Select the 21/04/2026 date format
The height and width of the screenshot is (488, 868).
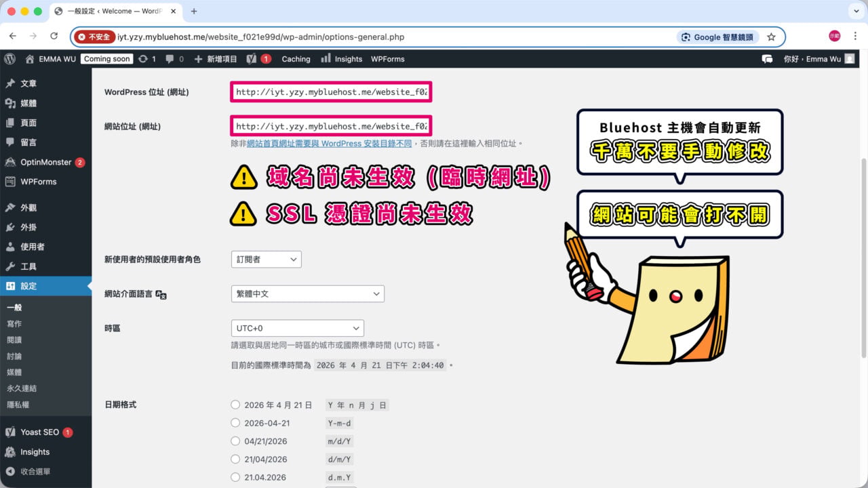pyautogui.click(x=235, y=459)
